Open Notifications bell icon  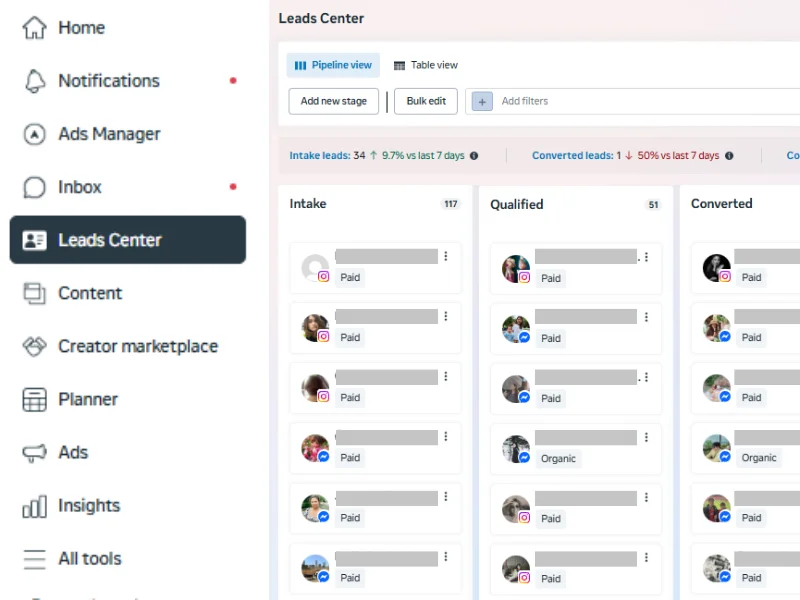pyautogui.click(x=34, y=81)
